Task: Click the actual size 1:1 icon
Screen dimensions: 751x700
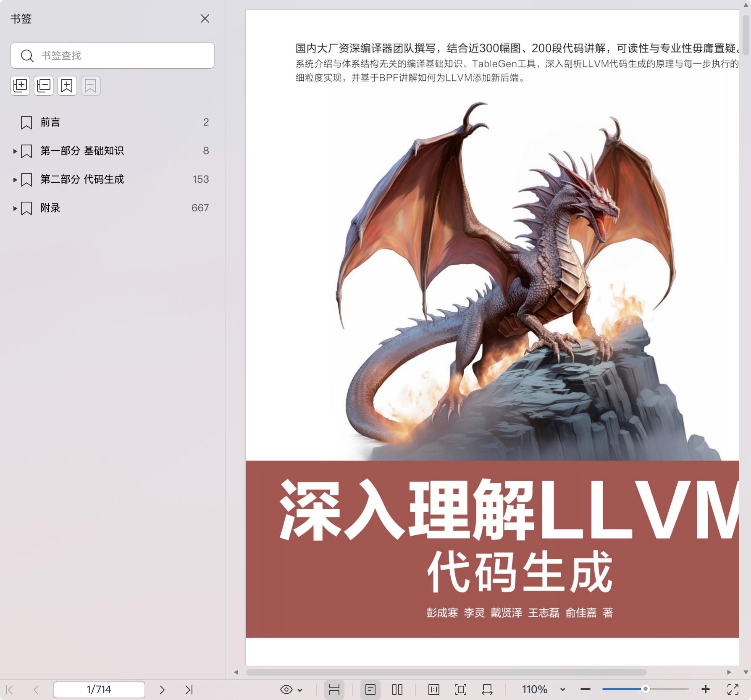Action: click(434, 689)
